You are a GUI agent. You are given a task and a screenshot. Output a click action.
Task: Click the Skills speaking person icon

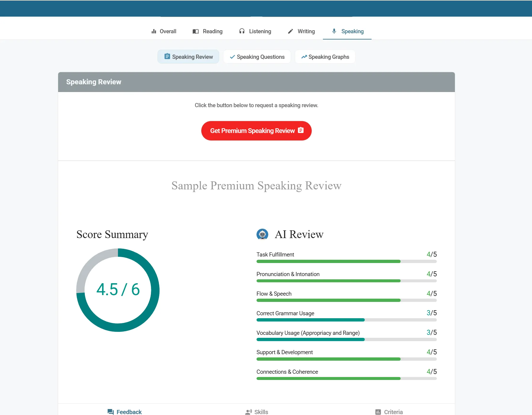(249, 412)
